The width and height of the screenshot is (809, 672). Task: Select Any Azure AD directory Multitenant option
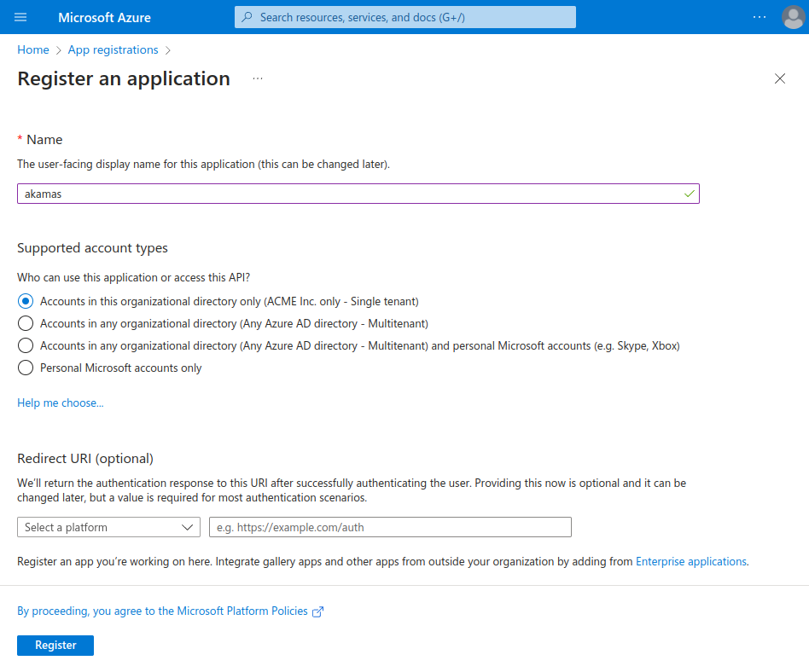click(26, 323)
